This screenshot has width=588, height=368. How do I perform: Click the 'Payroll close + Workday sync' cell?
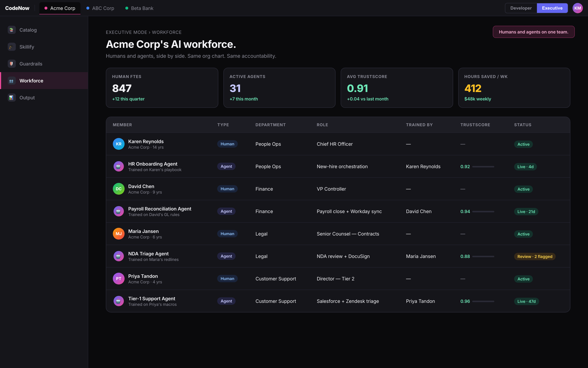(349, 211)
